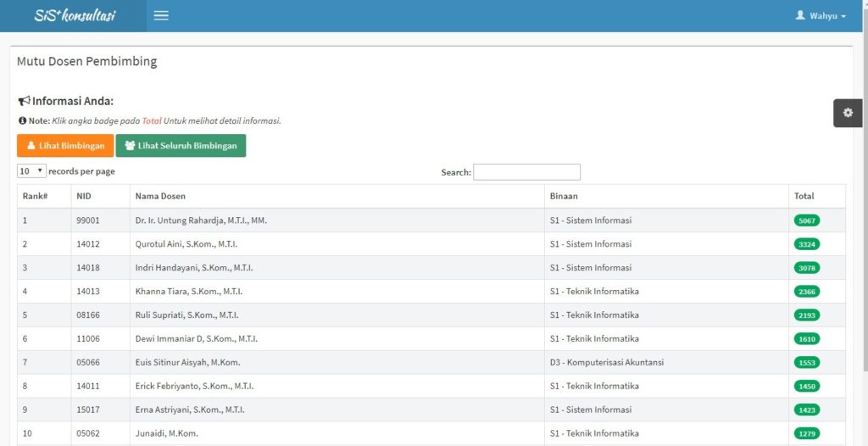Screen dimensions: 868x446
Task: Click NID 05066 cell
Action: [x=100, y=362]
